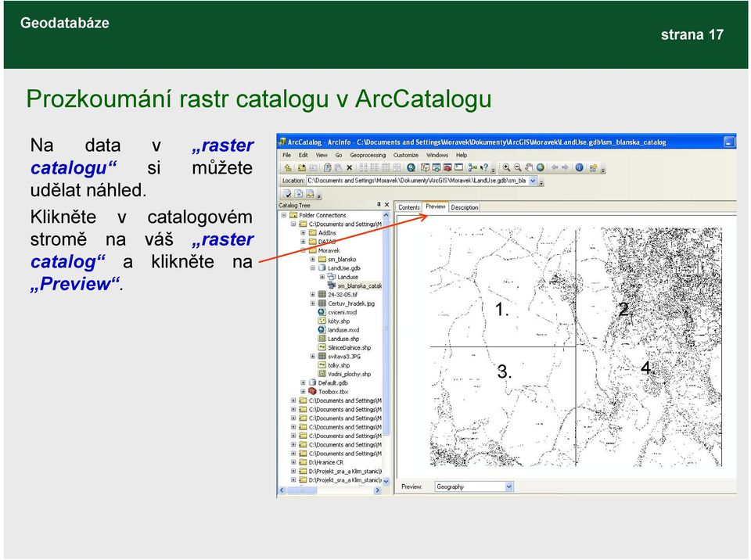
Task: Open the Catalog Tree window icon
Action: pyautogui.click(x=425, y=167)
